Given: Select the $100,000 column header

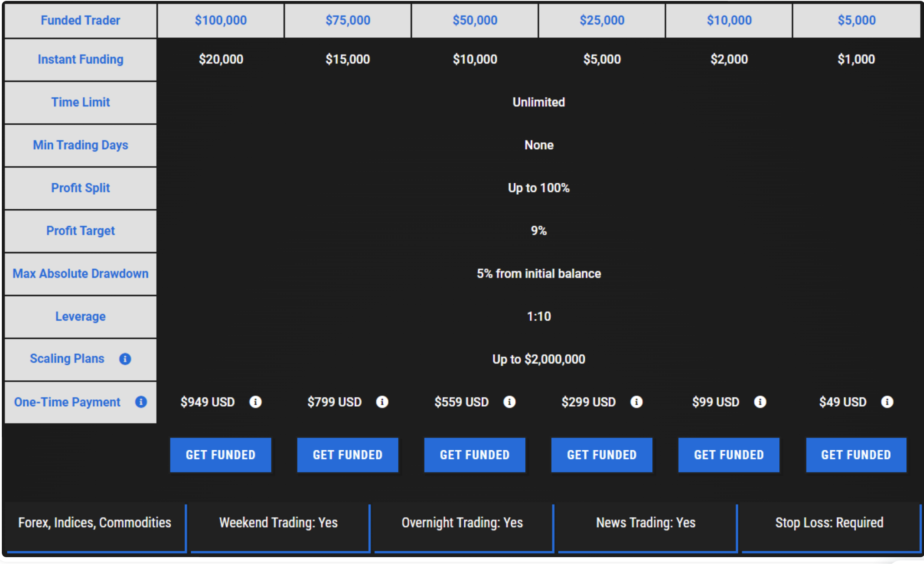Looking at the screenshot, I should pyautogui.click(x=221, y=20).
